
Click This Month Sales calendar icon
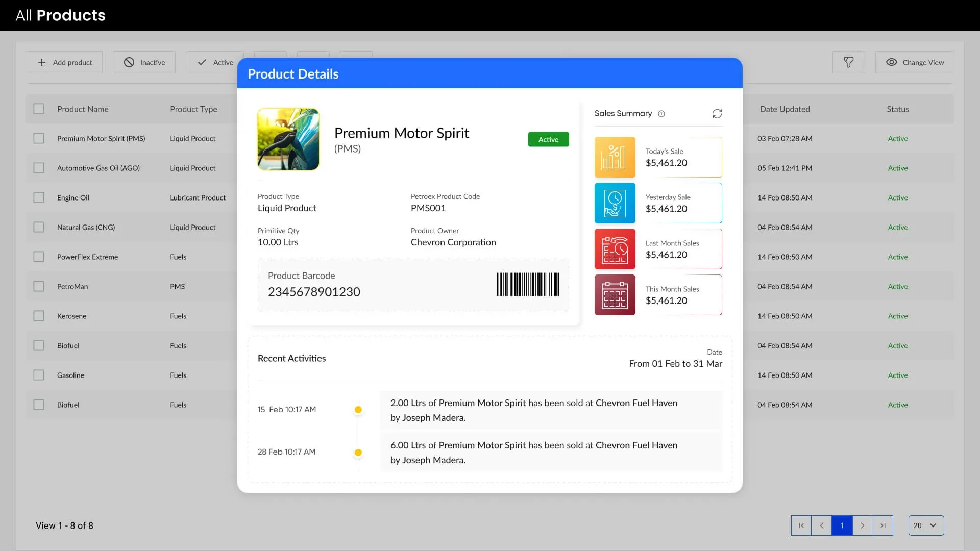tap(615, 295)
